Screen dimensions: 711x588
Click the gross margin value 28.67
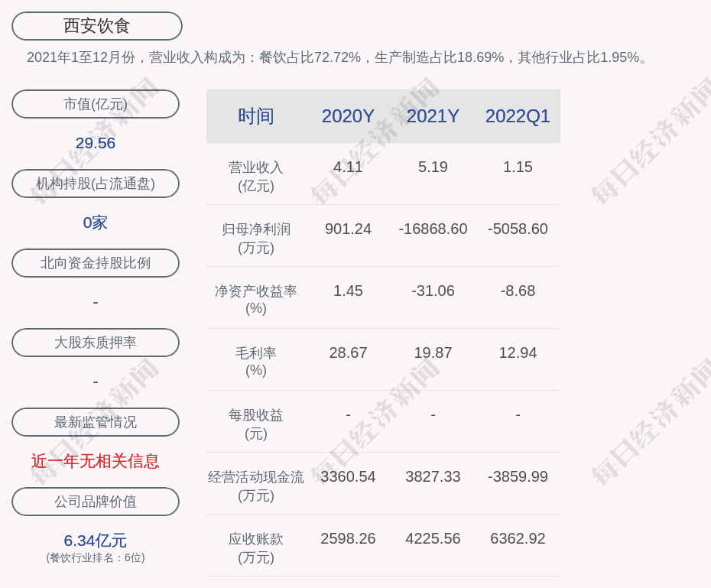tap(348, 352)
